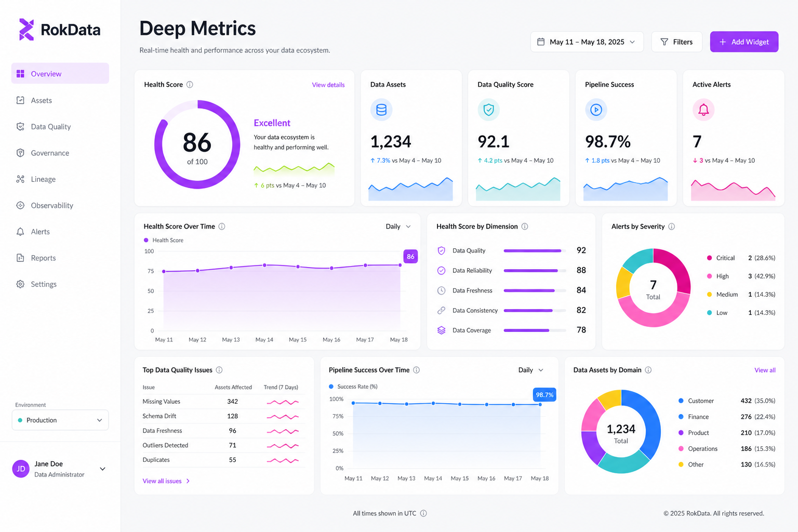Click the Data Assets database icon
The width and height of the screenshot is (798, 532).
coord(381,110)
